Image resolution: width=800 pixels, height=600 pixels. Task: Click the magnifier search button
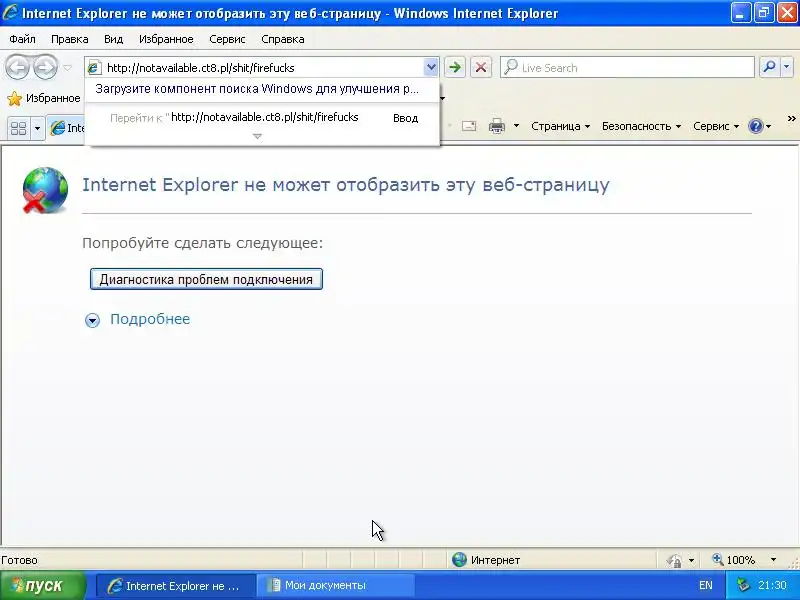(x=769, y=67)
